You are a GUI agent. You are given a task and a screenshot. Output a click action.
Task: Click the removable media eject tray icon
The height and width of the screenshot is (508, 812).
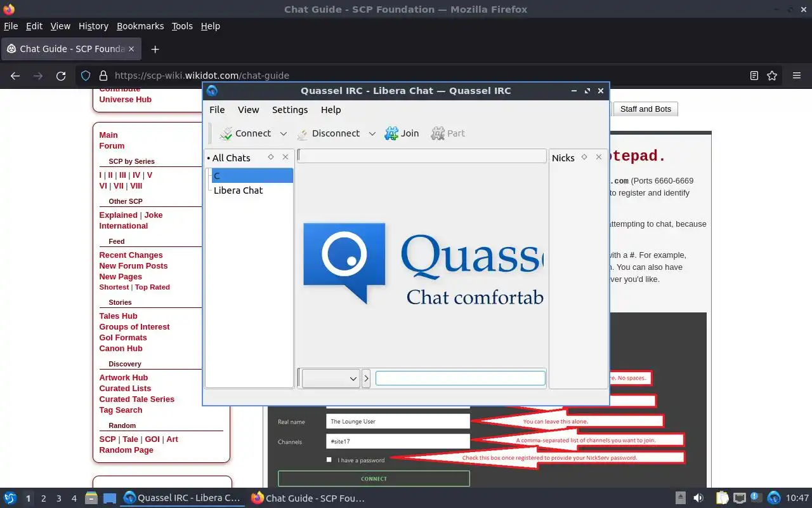coord(681,498)
